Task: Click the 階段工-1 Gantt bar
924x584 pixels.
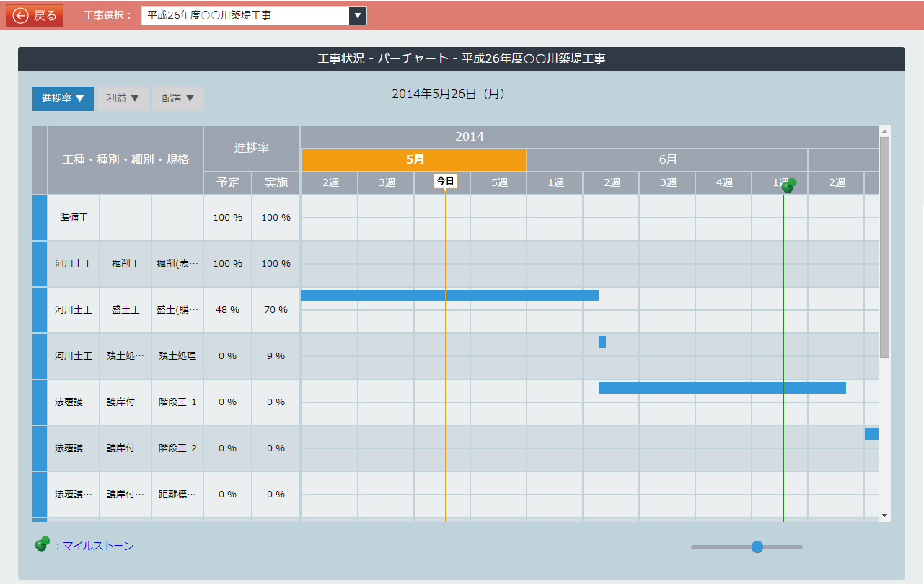Action: pos(722,388)
